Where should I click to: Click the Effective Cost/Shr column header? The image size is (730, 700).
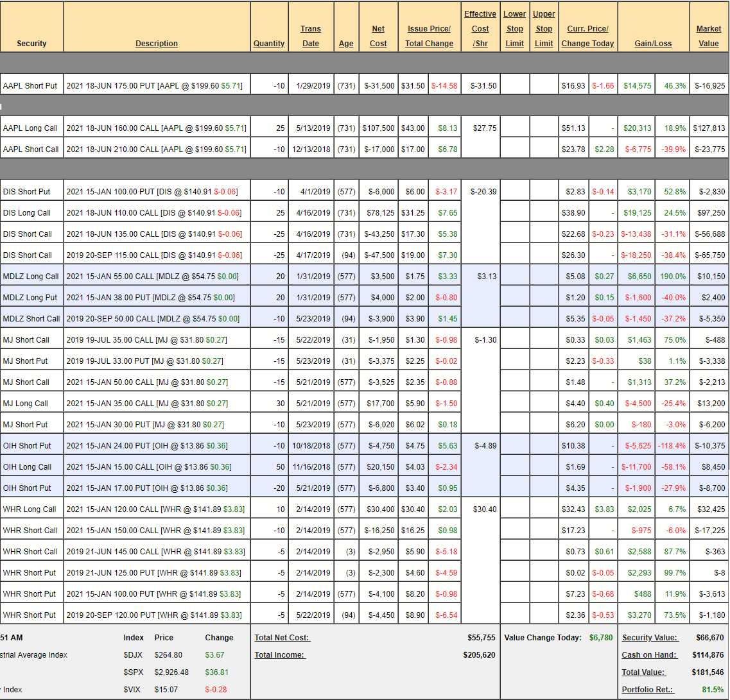[480, 29]
